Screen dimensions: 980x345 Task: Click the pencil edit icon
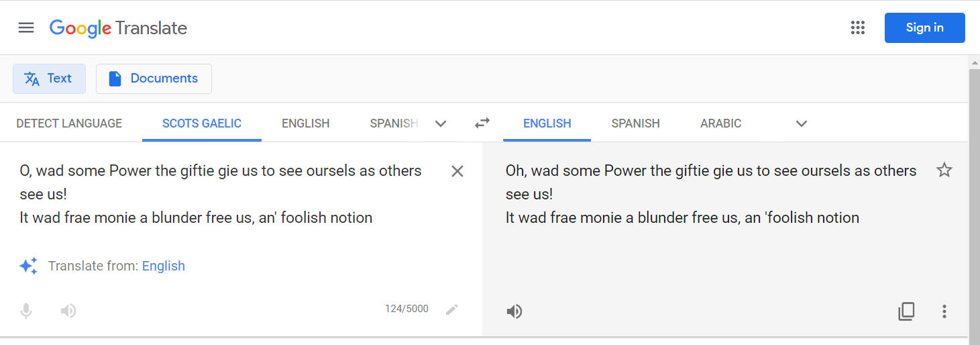tap(452, 309)
